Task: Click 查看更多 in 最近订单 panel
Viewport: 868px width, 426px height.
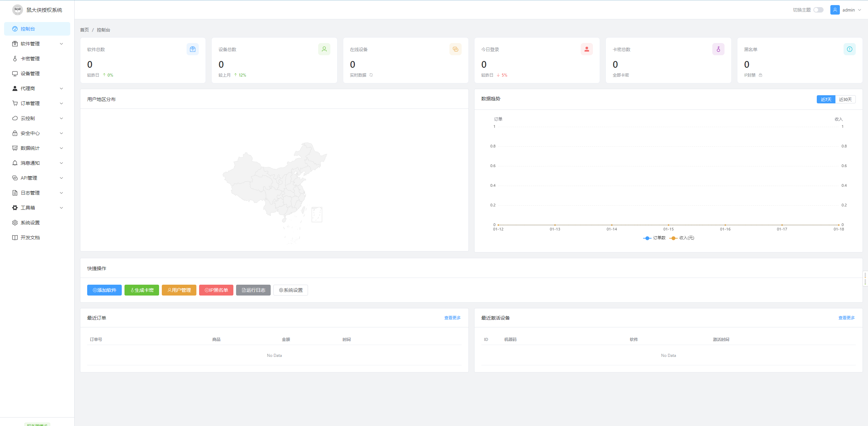Action: coord(452,318)
